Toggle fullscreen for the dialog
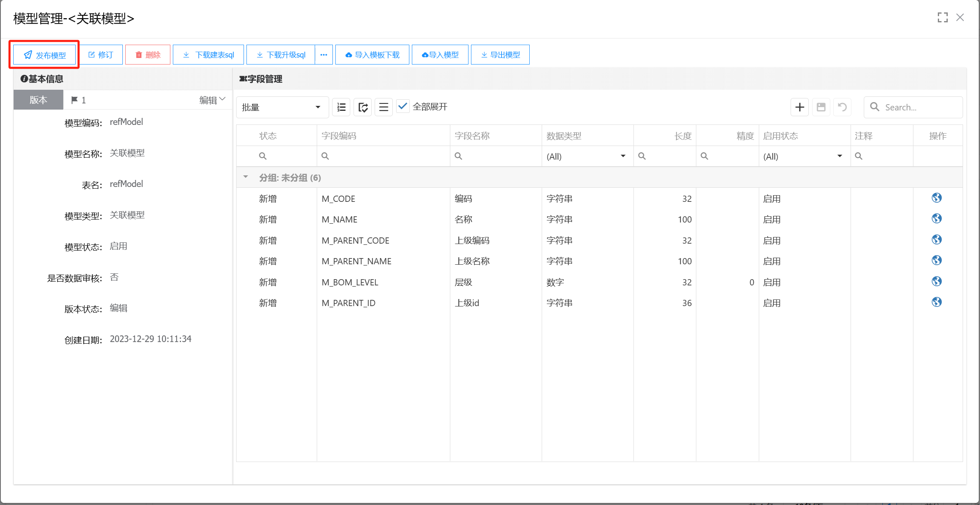This screenshot has width=980, height=505. [942, 17]
